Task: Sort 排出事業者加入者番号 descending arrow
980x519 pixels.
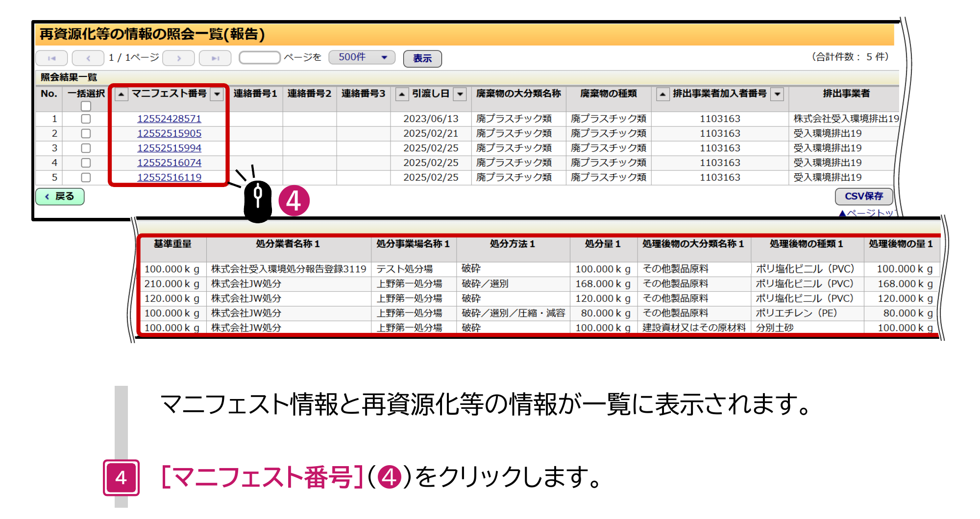Action: [777, 94]
